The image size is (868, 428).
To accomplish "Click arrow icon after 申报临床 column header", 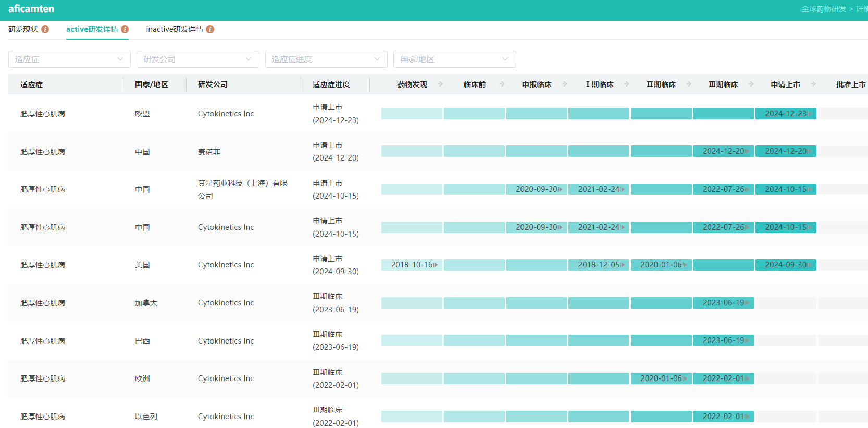I will click(x=565, y=84).
